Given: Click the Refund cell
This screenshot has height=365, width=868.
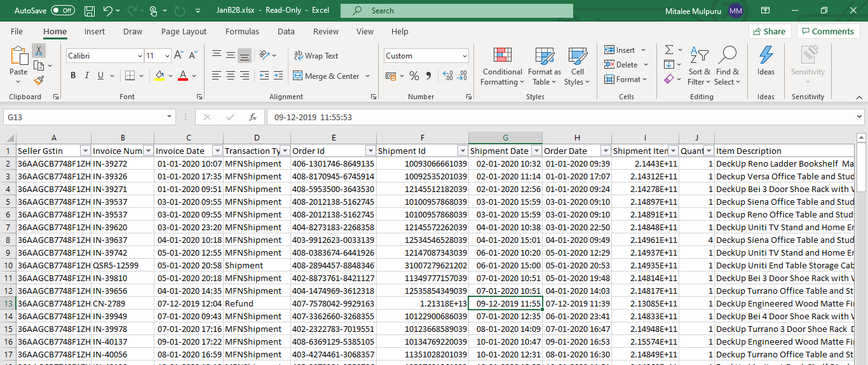Looking at the screenshot, I should pos(257,303).
